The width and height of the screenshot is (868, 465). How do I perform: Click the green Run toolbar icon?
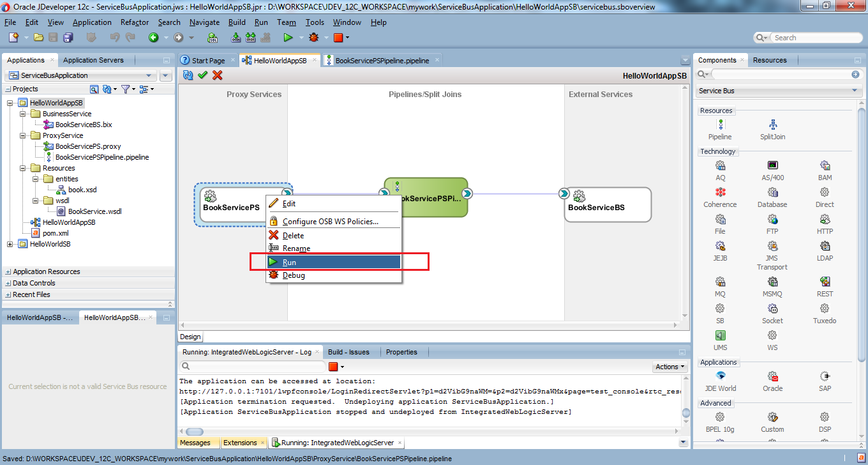288,38
